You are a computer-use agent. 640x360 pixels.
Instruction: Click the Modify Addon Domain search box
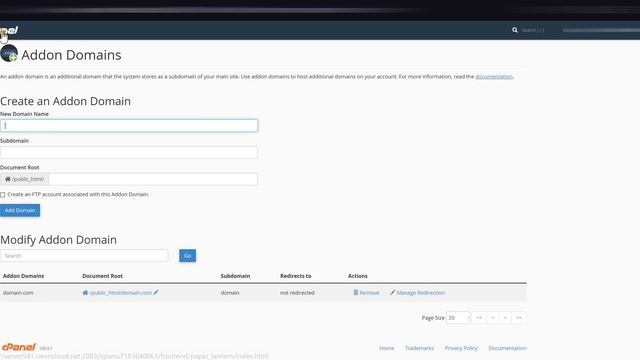pos(84,256)
